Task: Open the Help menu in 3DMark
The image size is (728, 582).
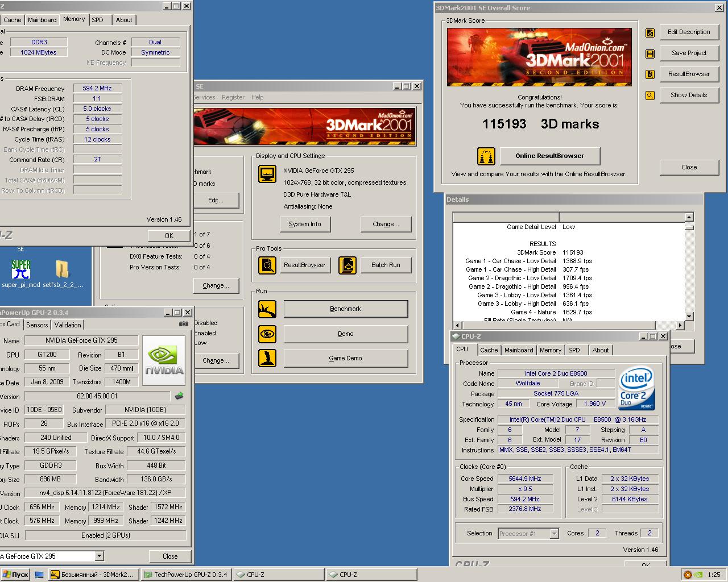Action: [x=258, y=97]
